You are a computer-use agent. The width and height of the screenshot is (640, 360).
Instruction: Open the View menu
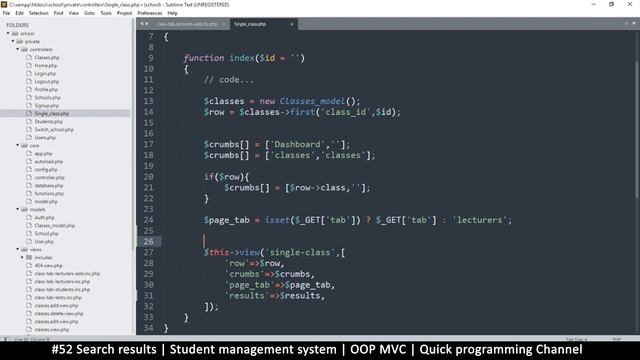[73, 13]
